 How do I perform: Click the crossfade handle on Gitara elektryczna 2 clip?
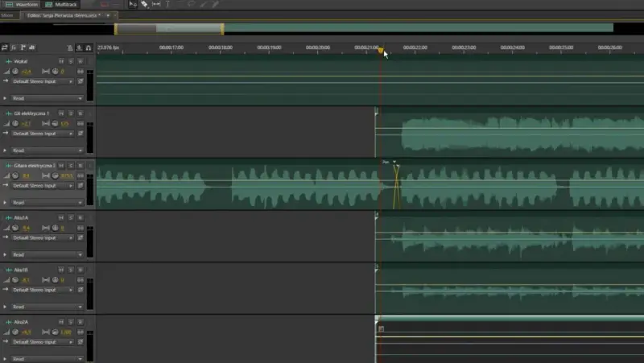[x=396, y=166]
